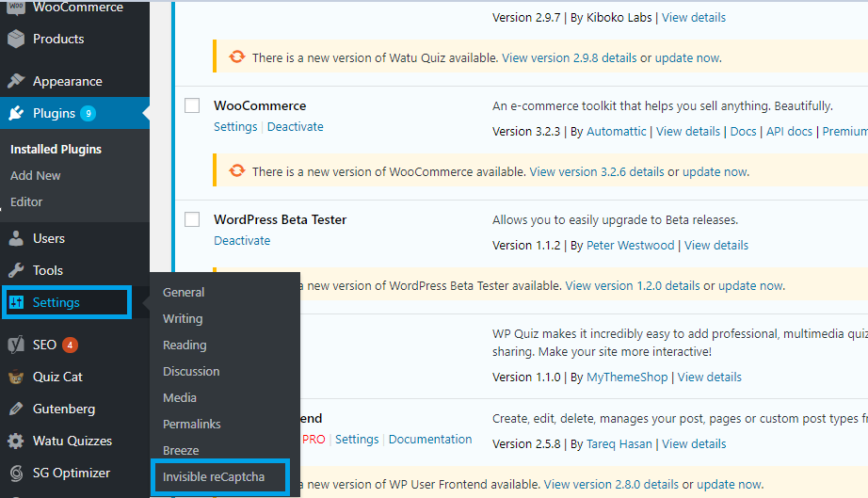Choose Permalinks from Settings flyout

(x=194, y=424)
